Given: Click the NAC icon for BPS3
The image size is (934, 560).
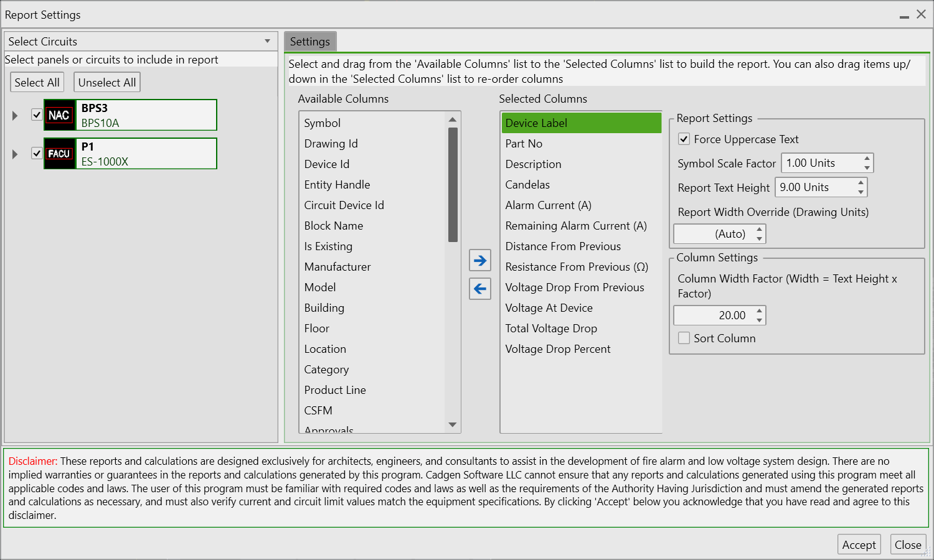Looking at the screenshot, I should (59, 115).
